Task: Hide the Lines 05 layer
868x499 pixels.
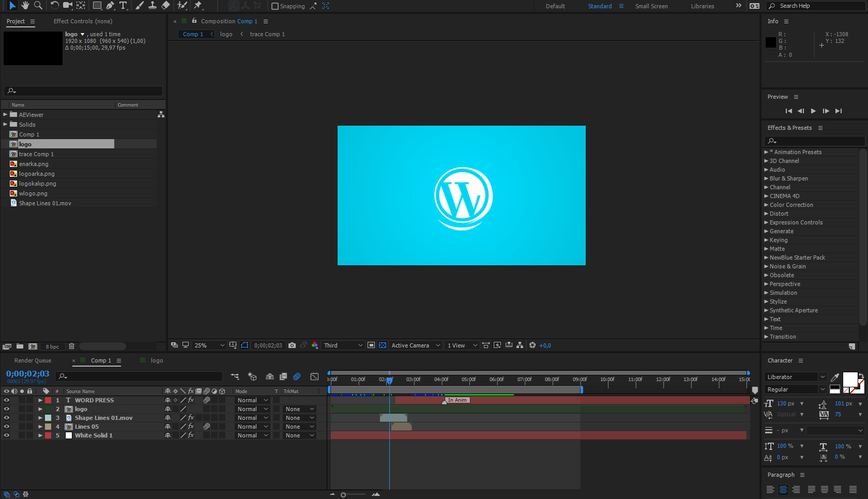Action: pos(7,427)
